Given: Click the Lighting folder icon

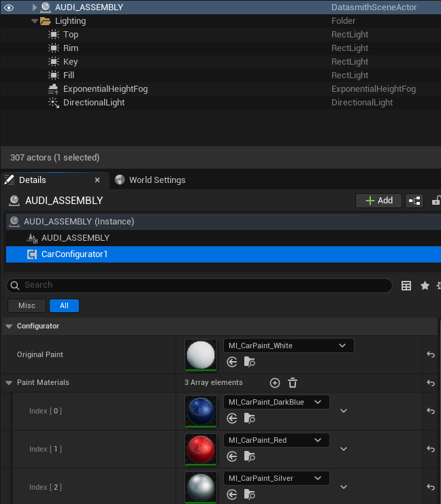Looking at the screenshot, I should click(46, 21).
